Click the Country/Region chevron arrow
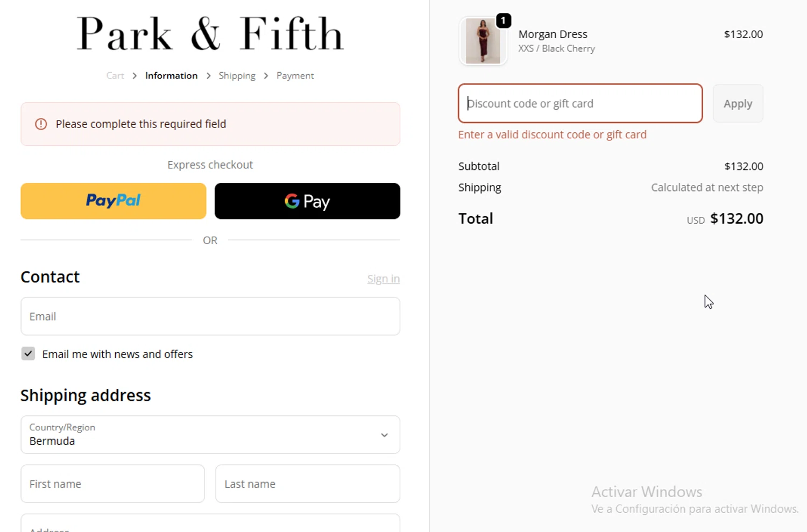 [384, 435]
